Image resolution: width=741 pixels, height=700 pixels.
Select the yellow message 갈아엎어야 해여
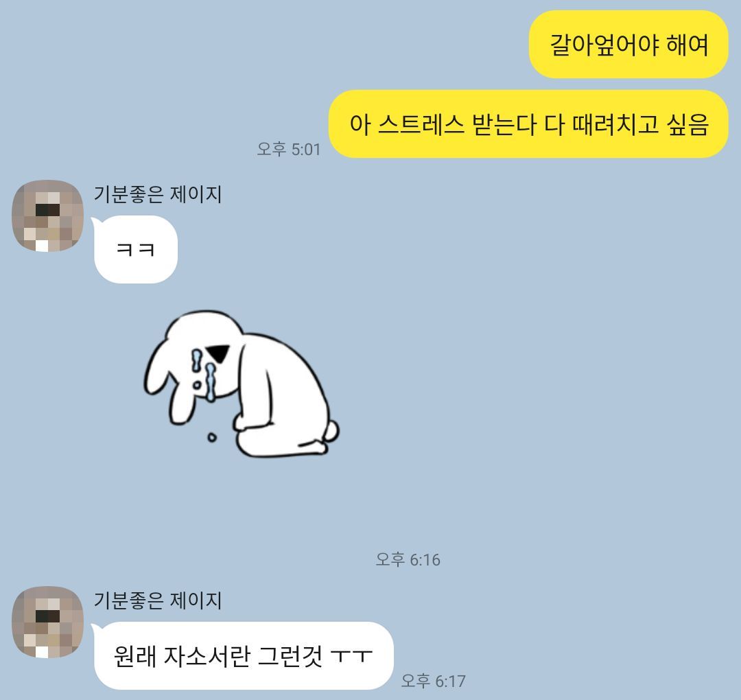628,45
